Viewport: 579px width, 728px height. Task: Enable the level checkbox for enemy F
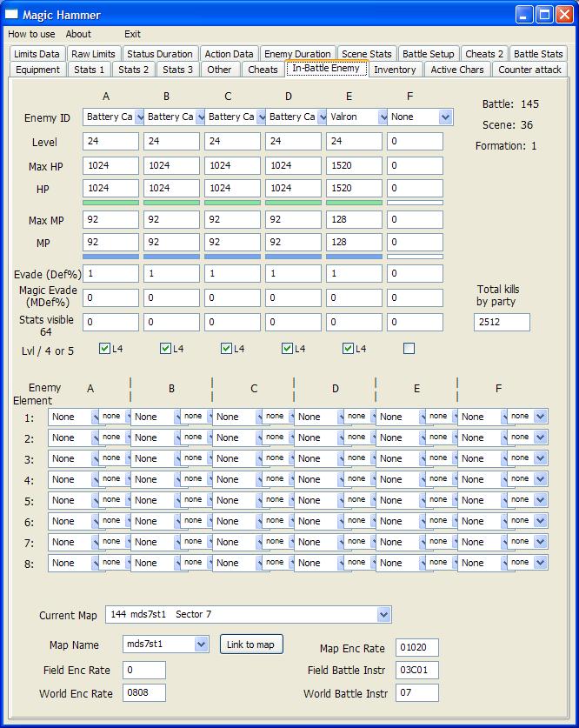pos(409,348)
